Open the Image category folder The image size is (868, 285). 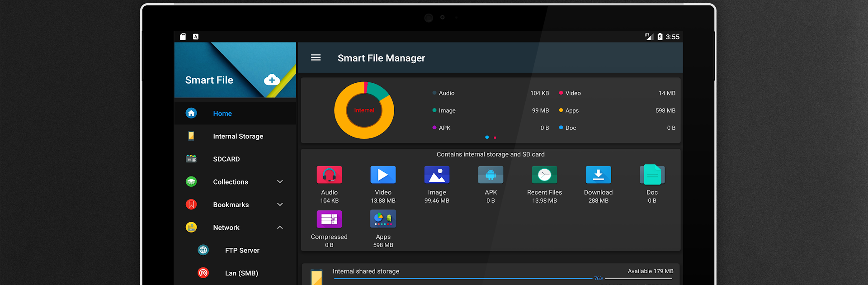pos(437,185)
